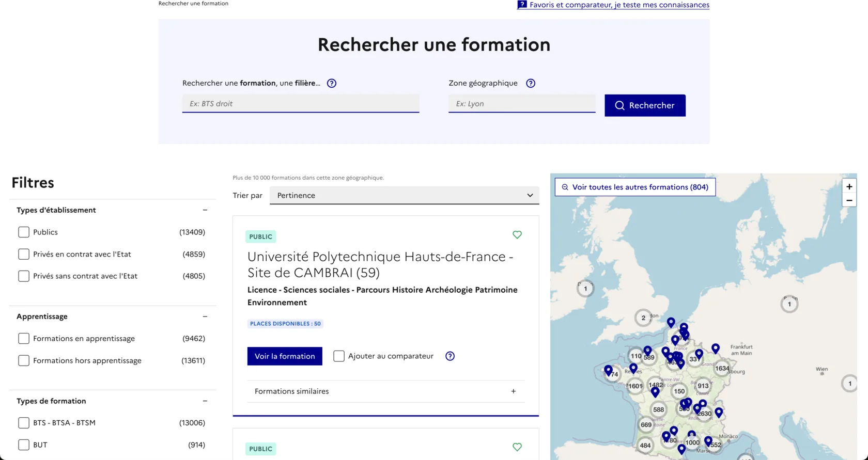Viewport: 868px width, 460px height.
Task: Check Formations en apprentissage filter
Action: click(24, 339)
